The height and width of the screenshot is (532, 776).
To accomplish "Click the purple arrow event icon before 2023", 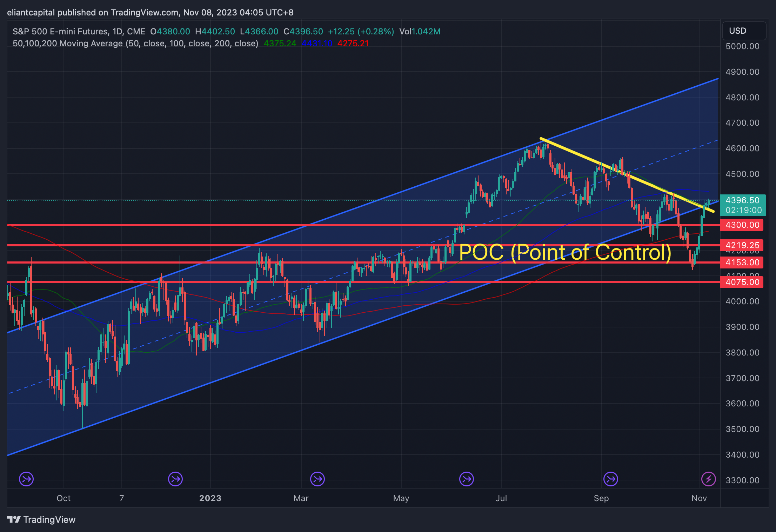I will pos(175,479).
